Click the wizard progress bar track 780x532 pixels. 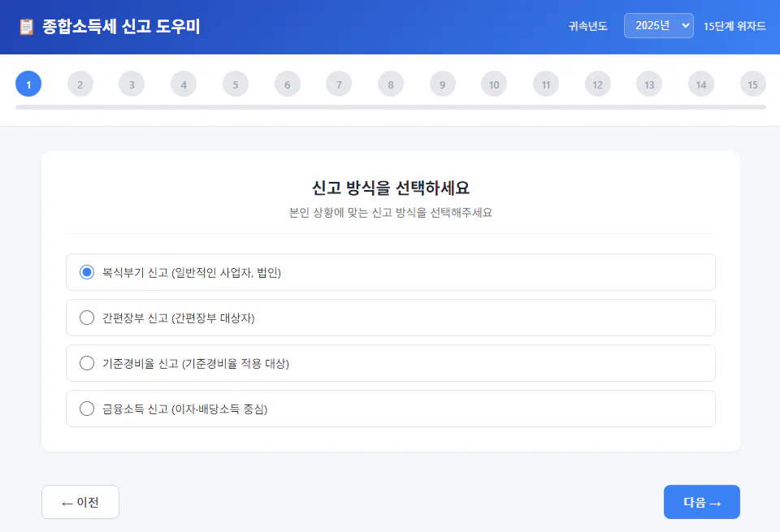click(391, 107)
